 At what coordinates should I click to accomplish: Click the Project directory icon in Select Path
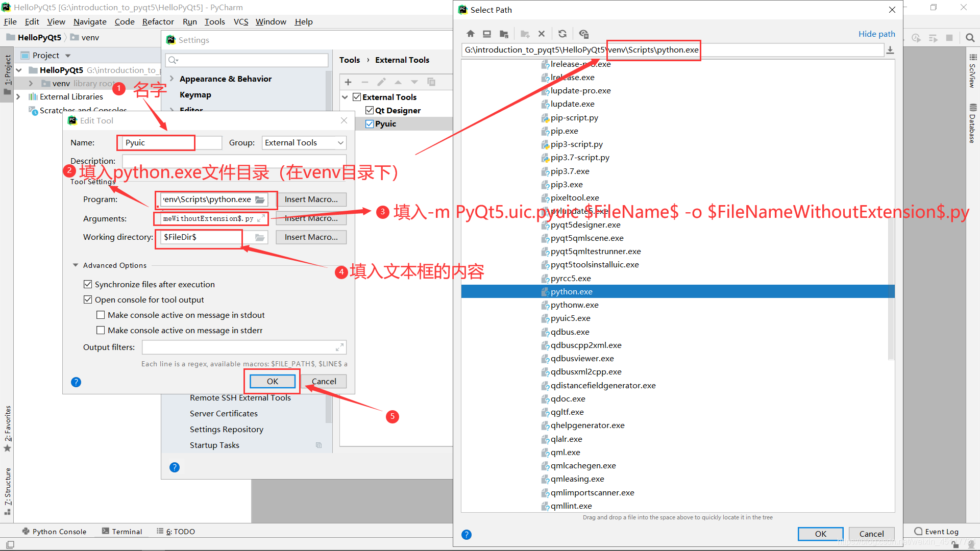pos(504,34)
